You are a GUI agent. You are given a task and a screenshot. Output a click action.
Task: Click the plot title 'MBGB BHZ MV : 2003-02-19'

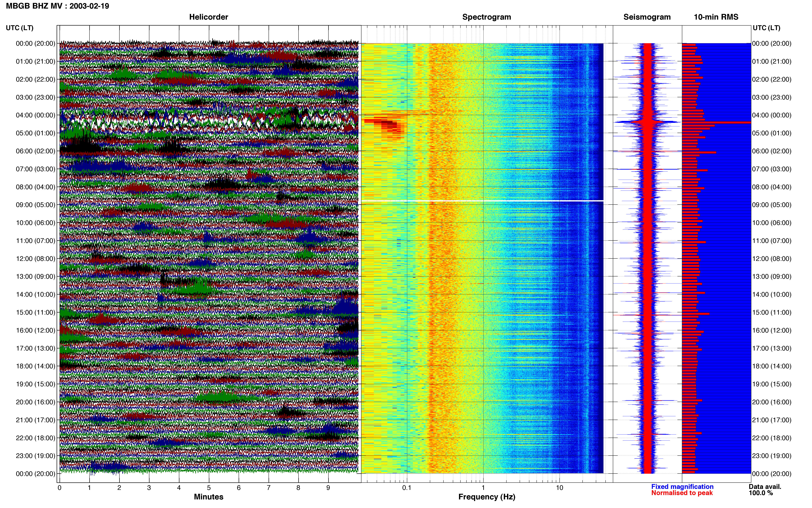[x=57, y=6]
